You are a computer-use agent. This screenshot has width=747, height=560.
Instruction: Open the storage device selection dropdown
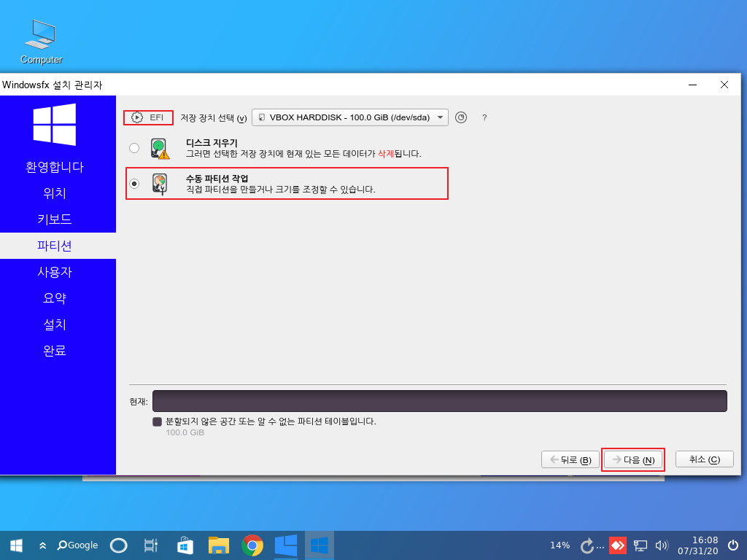(349, 117)
